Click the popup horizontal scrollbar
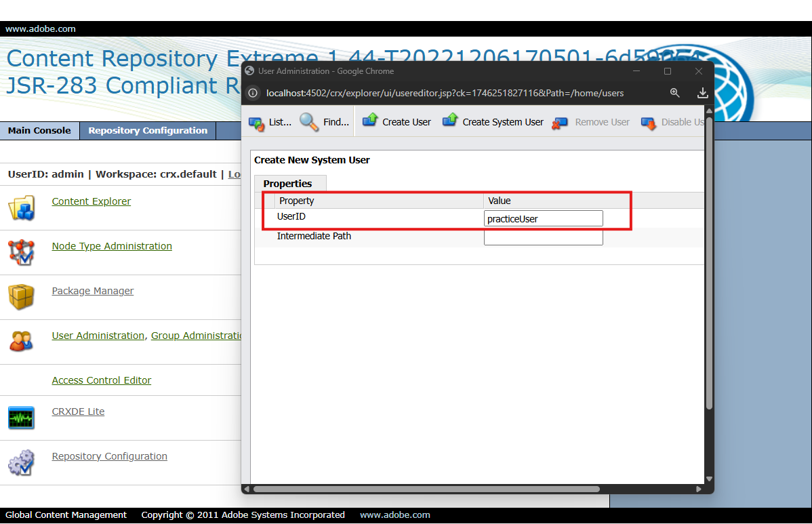This screenshot has width=812, height=524. [x=426, y=489]
